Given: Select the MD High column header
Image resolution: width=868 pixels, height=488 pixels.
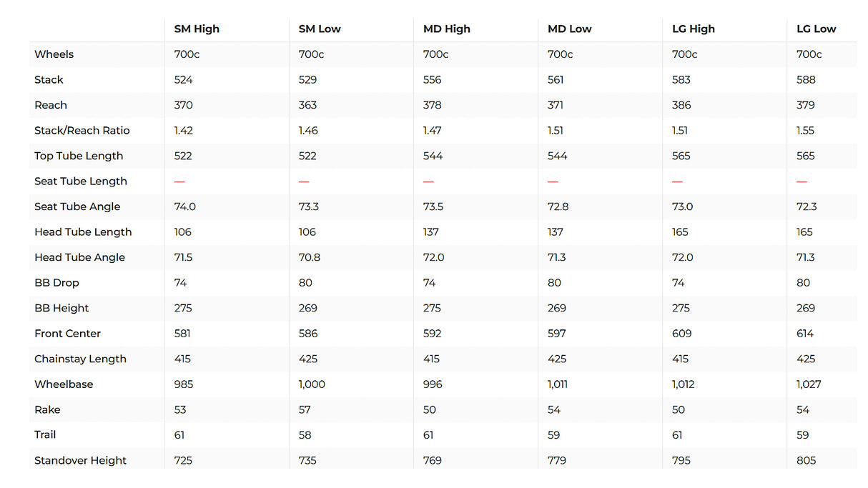Looking at the screenshot, I should click(x=447, y=29).
